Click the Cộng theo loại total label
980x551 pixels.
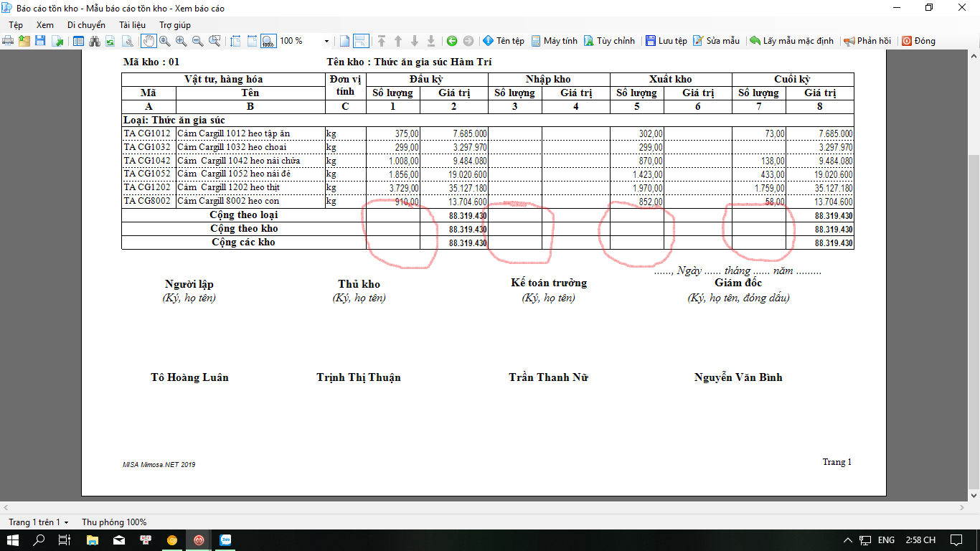(243, 215)
